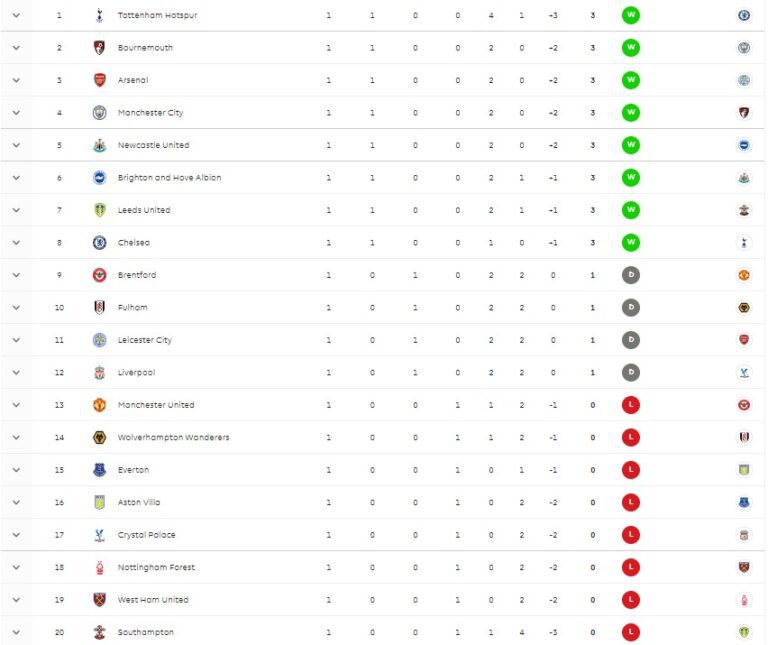The width and height of the screenshot is (768, 645).
Task: Click Manchester City's crest left of its name
Action: 99,113
